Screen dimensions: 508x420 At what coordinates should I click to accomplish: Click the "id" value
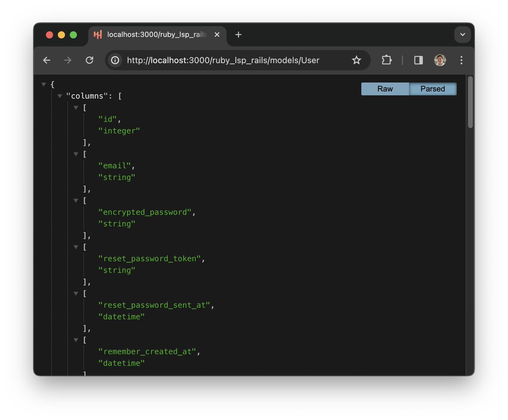point(108,120)
